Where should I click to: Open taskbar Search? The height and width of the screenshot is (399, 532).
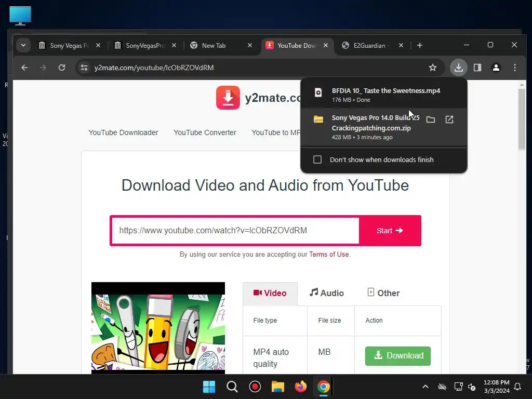pos(232,387)
